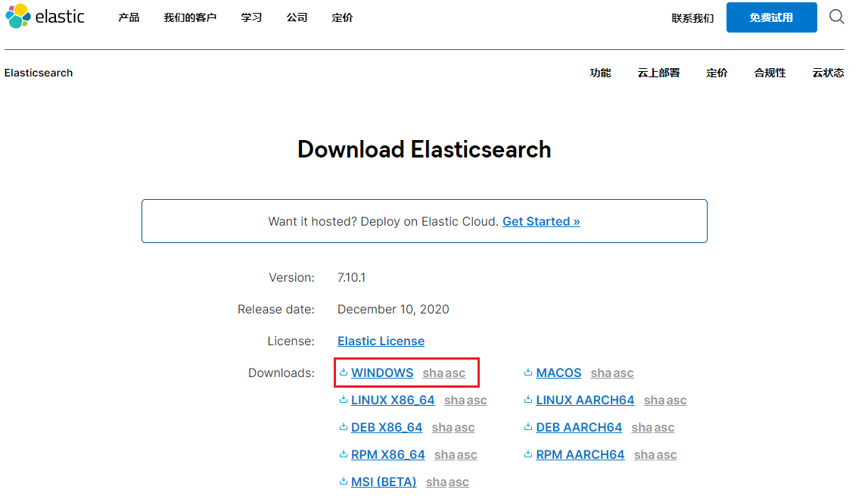Viewport: 868px width, 502px height.
Task: Open sha link for MACOS
Action: [601, 373]
